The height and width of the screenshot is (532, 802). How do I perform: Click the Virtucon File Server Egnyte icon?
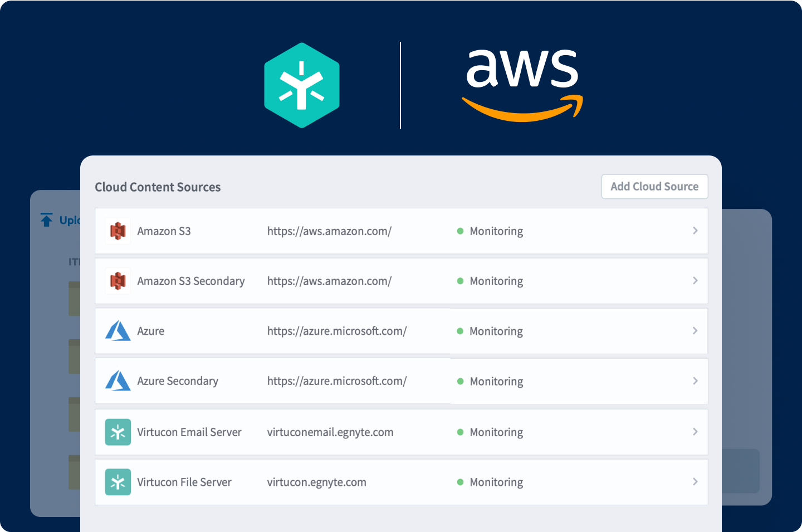(x=118, y=482)
